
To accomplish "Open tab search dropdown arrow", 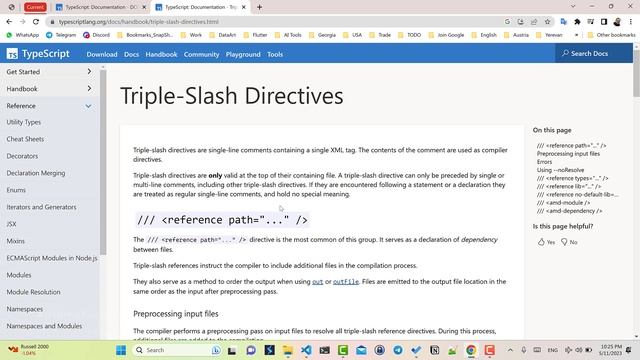I will (x=573, y=7).
